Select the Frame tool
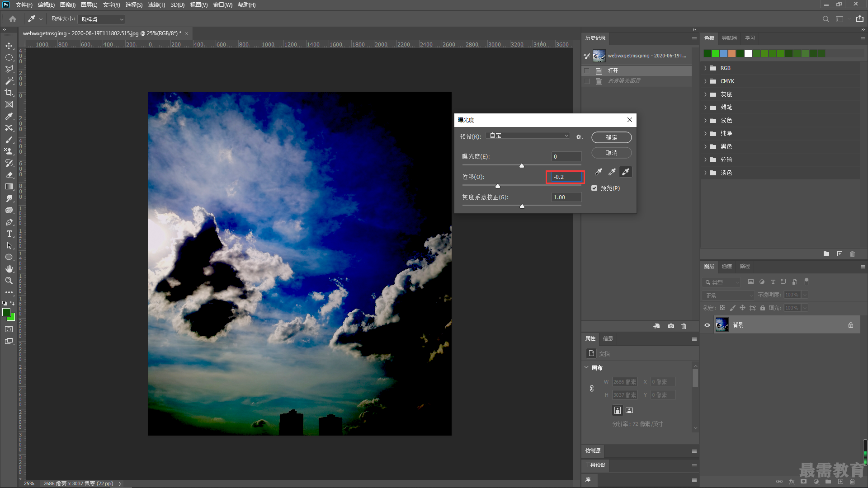 click(9, 104)
